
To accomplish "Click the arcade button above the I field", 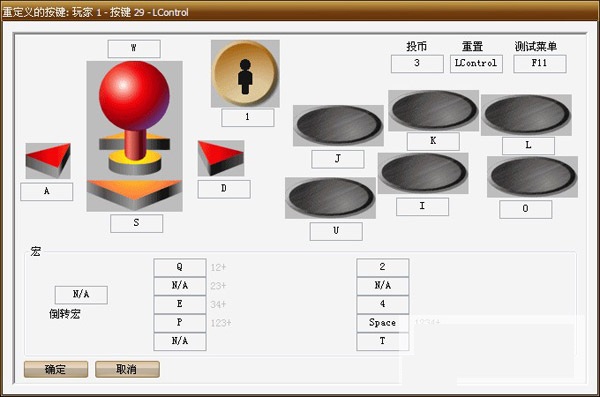I will coord(423,173).
